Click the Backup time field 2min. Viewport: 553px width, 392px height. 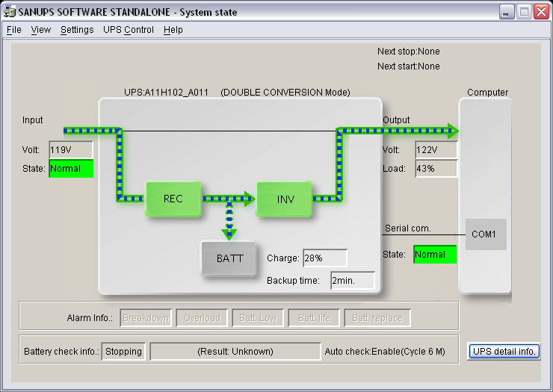[x=353, y=280]
